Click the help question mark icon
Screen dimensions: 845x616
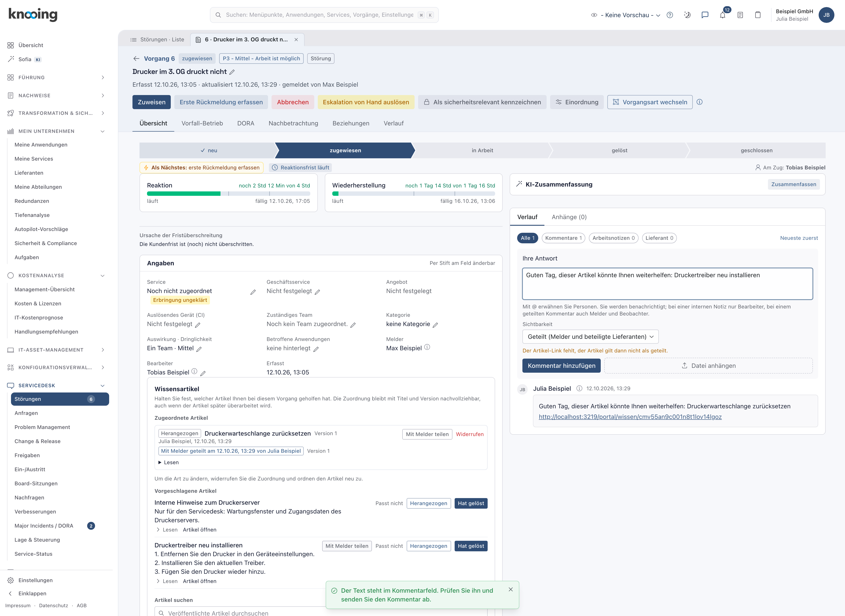point(670,15)
